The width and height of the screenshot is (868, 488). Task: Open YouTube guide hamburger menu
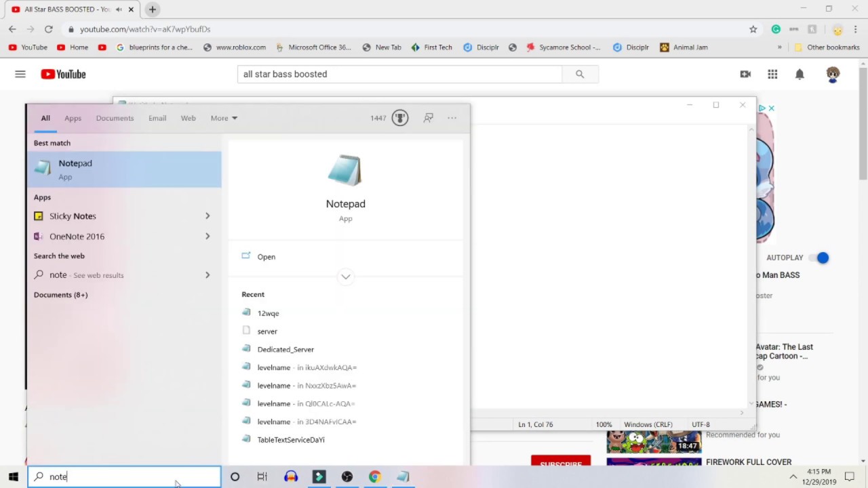[20, 74]
